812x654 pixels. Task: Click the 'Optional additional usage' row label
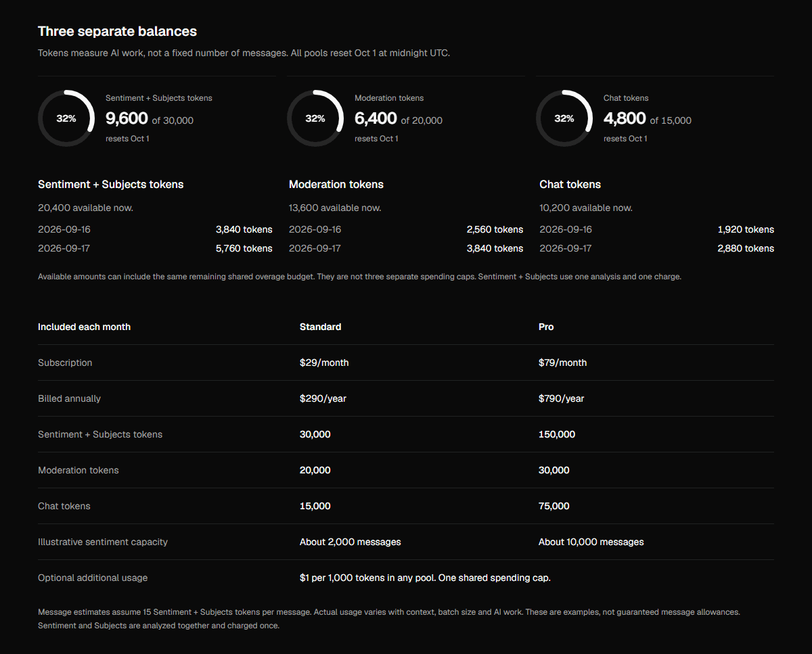(93, 578)
